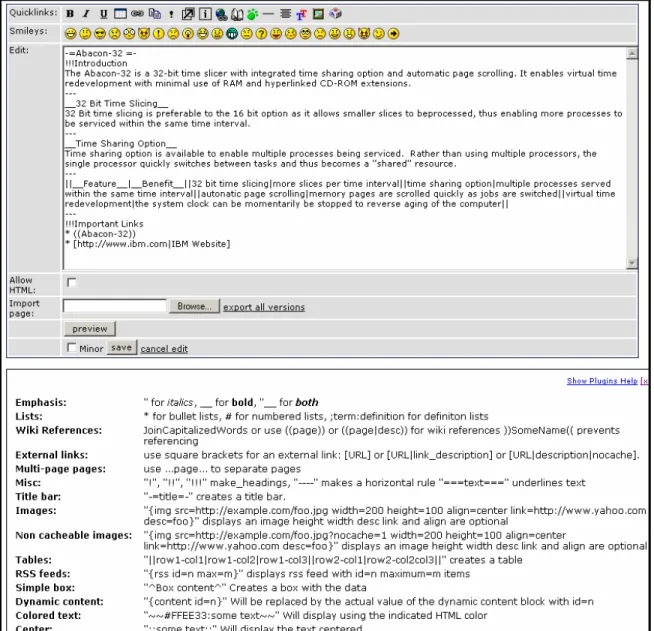Insert a heading with exclamation quicklink
This screenshot has width=654, height=631.
pos(171,14)
